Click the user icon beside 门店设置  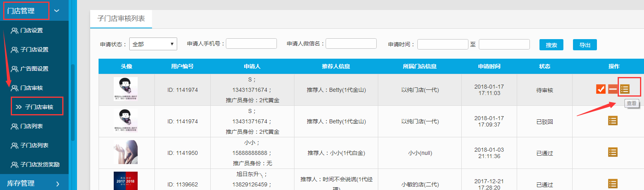point(14,30)
